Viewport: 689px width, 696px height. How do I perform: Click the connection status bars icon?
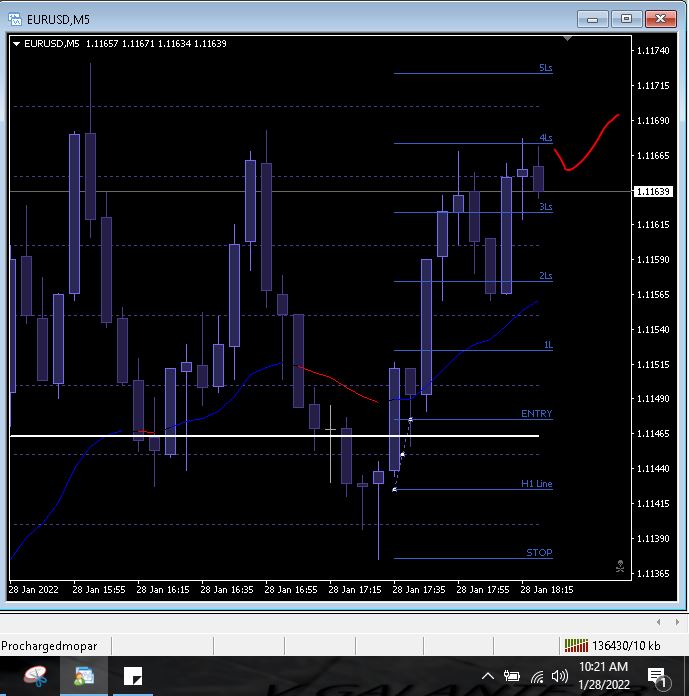[576, 645]
